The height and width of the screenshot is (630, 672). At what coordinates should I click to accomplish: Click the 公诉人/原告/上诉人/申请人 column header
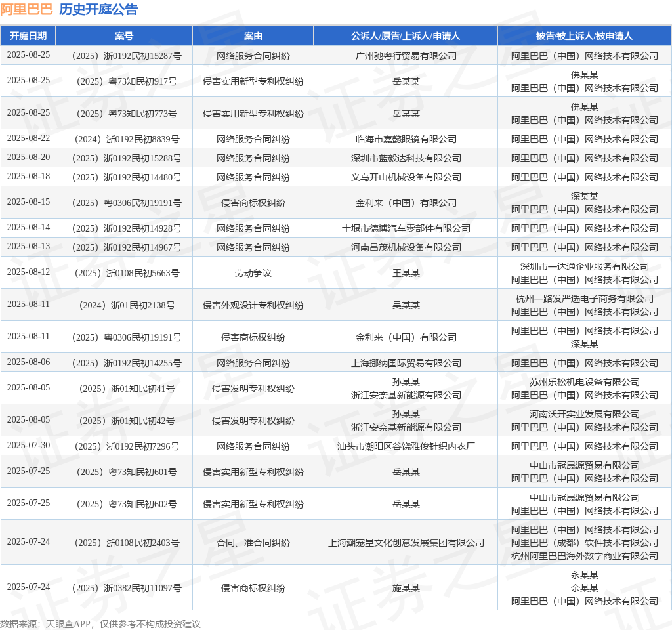(406, 36)
